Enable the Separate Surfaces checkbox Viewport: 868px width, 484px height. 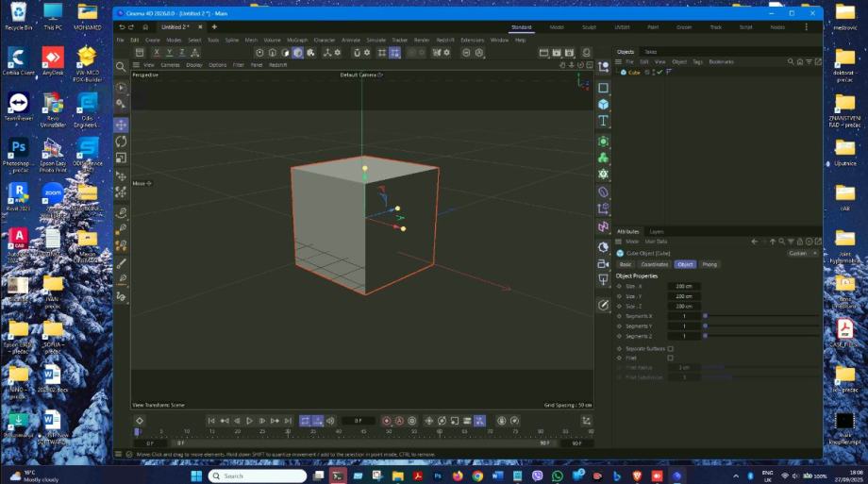pyautogui.click(x=670, y=348)
